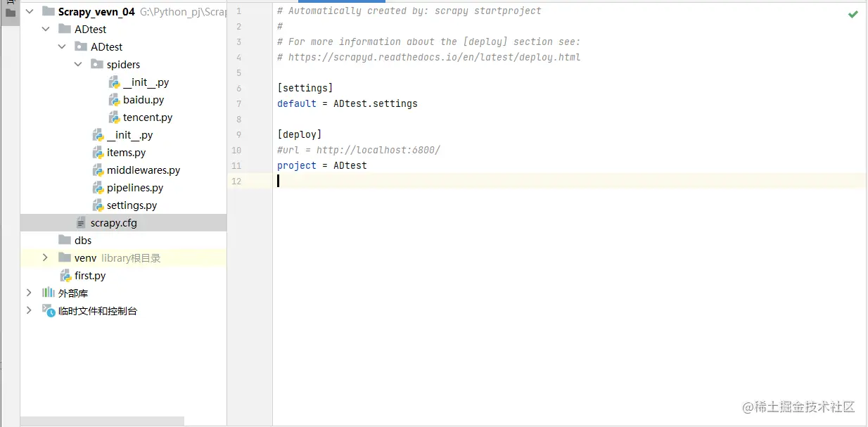Click the Python icon of ADtest __init__.py
868x427 pixels.
(x=98, y=134)
